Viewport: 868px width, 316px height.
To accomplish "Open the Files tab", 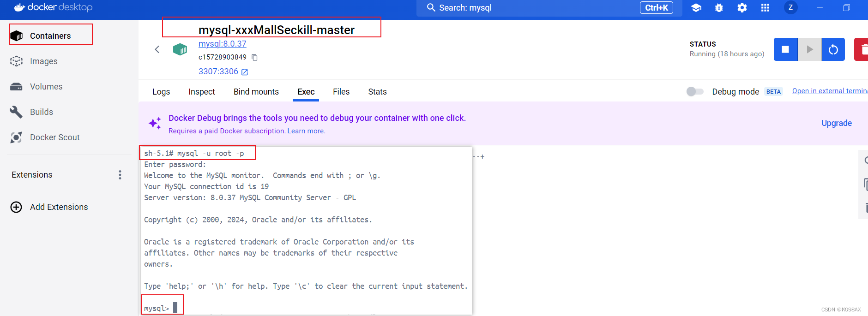I will [x=341, y=92].
